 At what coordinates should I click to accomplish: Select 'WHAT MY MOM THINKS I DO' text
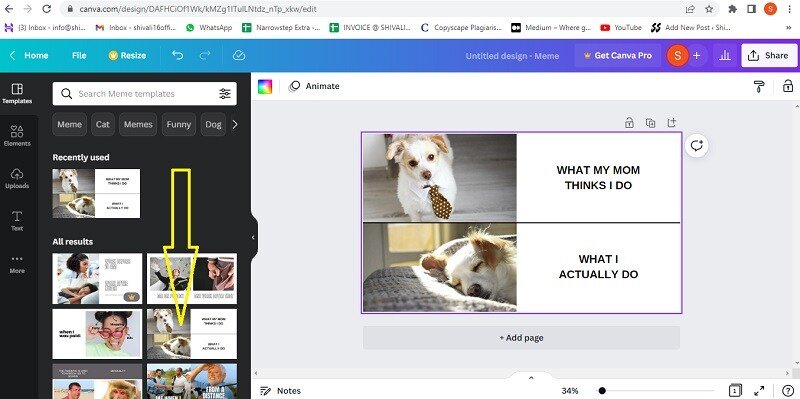pyautogui.click(x=598, y=178)
